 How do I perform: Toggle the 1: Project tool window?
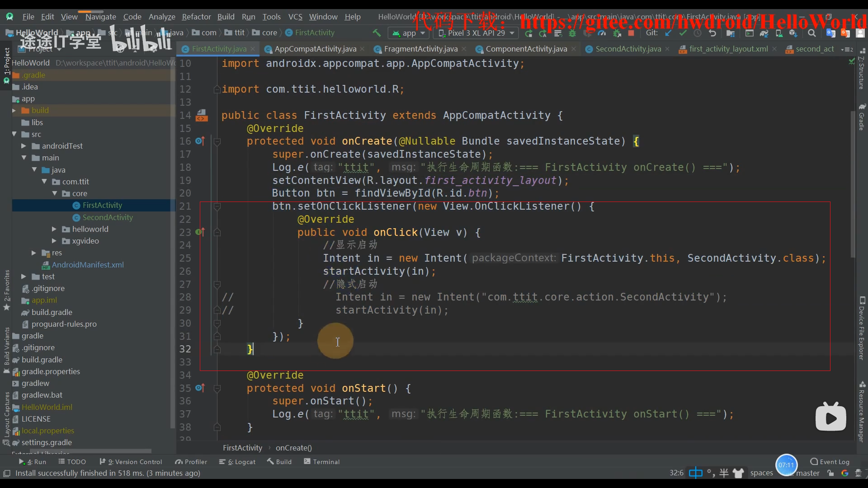coord(6,66)
